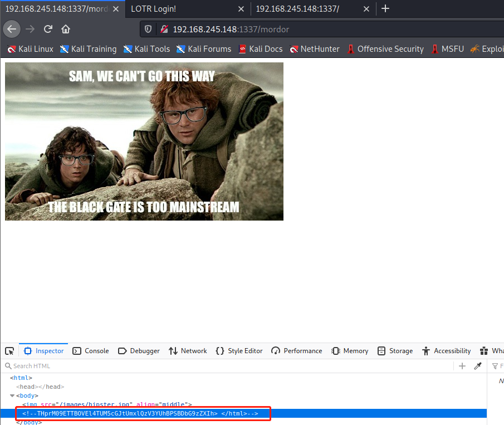Open the Kali Docs bookmark

[x=261, y=49]
